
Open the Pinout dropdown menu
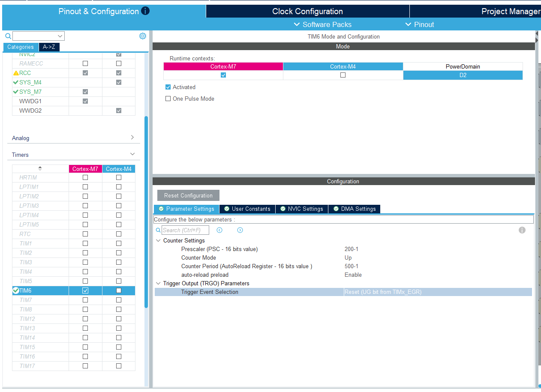420,24
